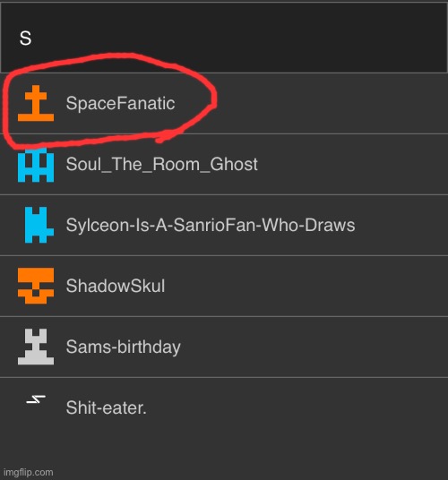Click the white lightning icon beside Shit-eater.
448x480 pixels.
pos(36,399)
